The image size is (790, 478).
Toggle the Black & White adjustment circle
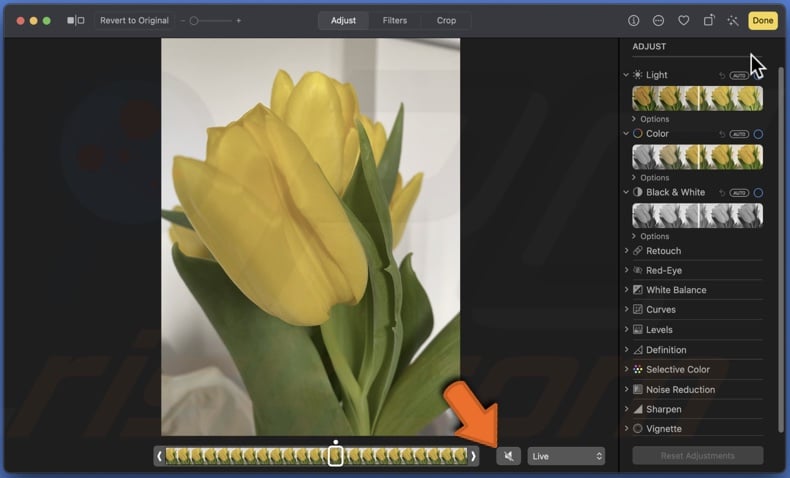point(758,193)
